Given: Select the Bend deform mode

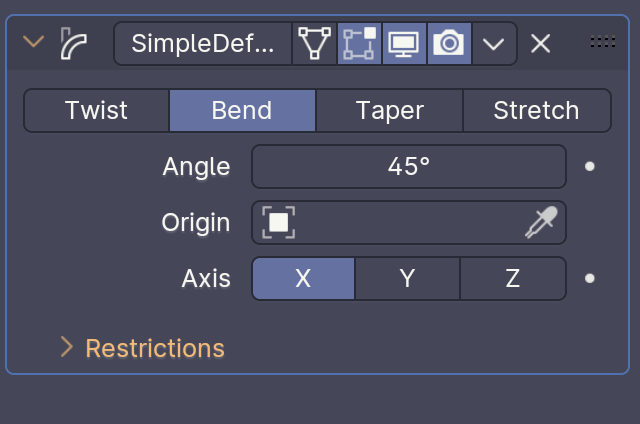Looking at the screenshot, I should [242, 110].
